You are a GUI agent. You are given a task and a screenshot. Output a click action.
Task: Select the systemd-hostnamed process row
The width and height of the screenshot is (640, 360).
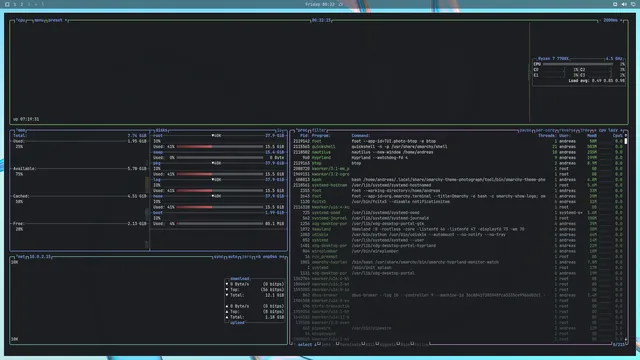pos(459,185)
